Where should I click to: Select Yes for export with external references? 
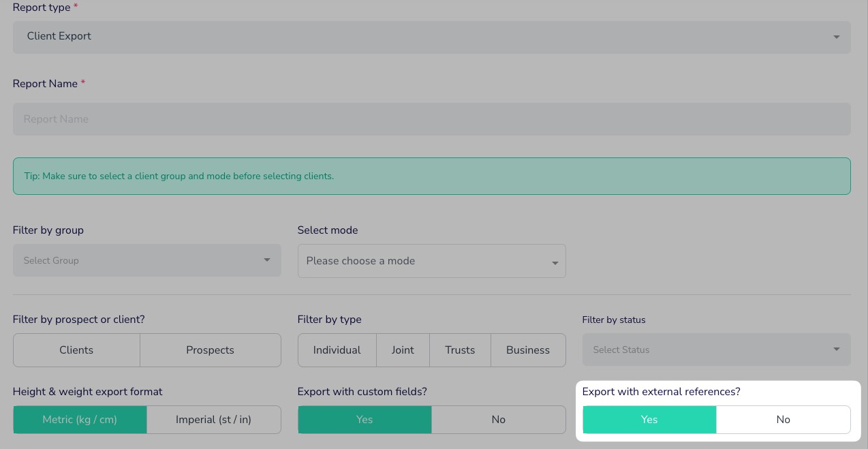(649, 420)
